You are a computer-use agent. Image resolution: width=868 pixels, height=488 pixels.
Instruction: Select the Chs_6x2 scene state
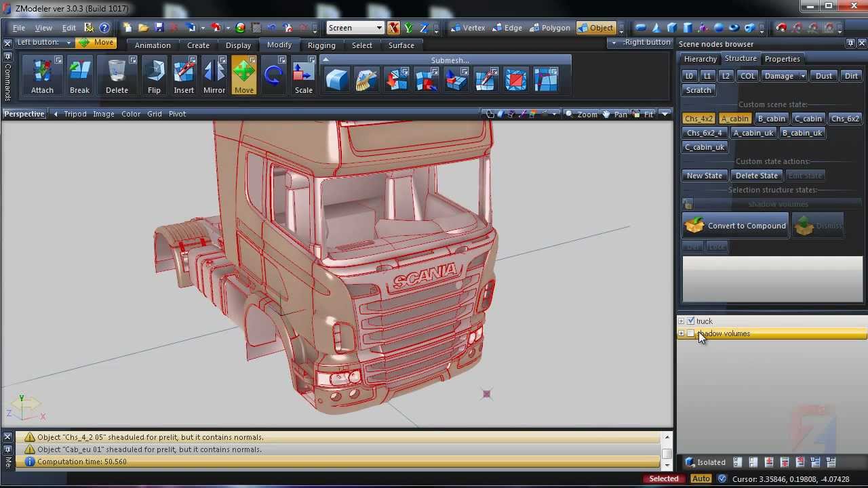(844, 119)
